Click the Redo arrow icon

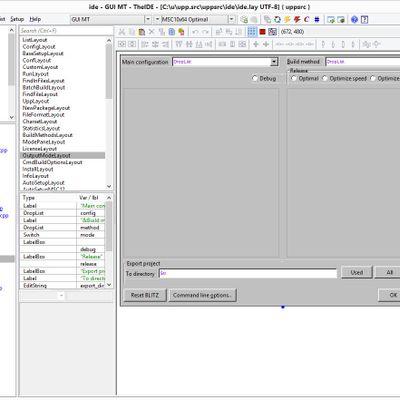(x=206, y=32)
